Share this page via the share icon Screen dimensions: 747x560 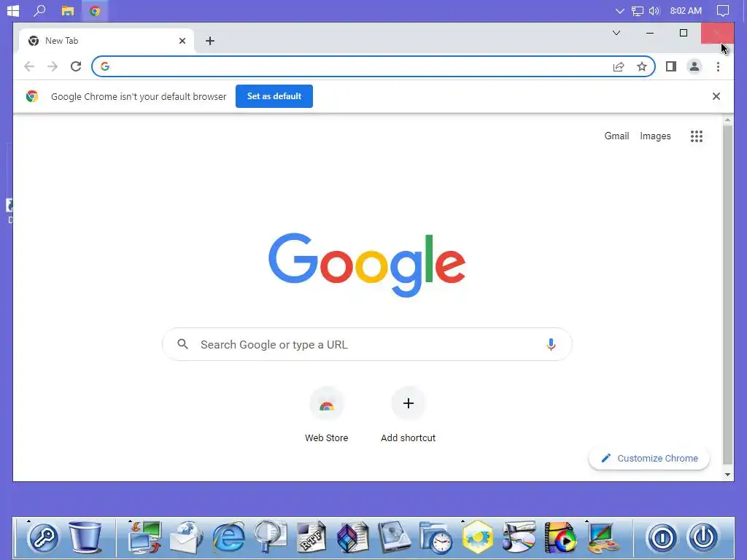click(619, 66)
